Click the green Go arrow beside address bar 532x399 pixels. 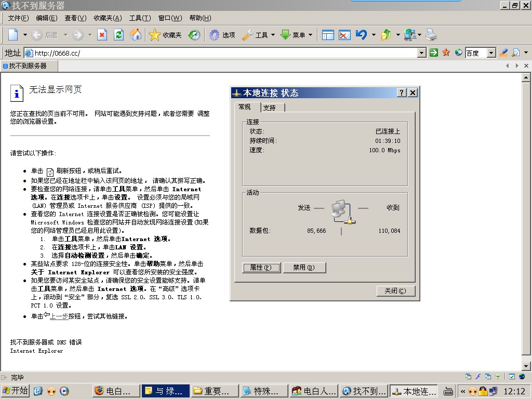[434, 52]
